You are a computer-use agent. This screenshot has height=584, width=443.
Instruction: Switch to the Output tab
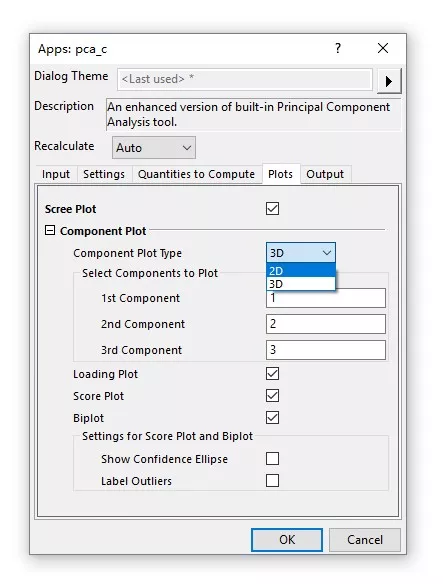(325, 174)
